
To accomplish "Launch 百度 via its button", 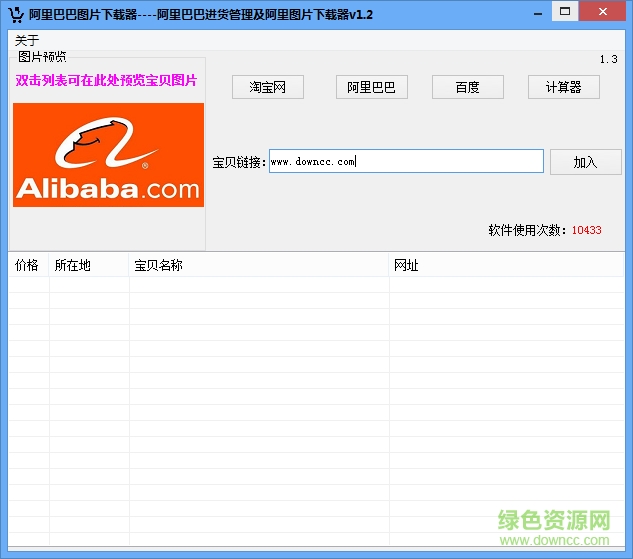I will pos(467,87).
